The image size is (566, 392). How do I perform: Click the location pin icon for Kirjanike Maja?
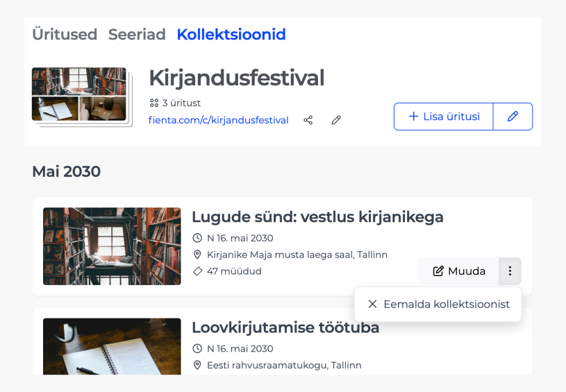(197, 255)
